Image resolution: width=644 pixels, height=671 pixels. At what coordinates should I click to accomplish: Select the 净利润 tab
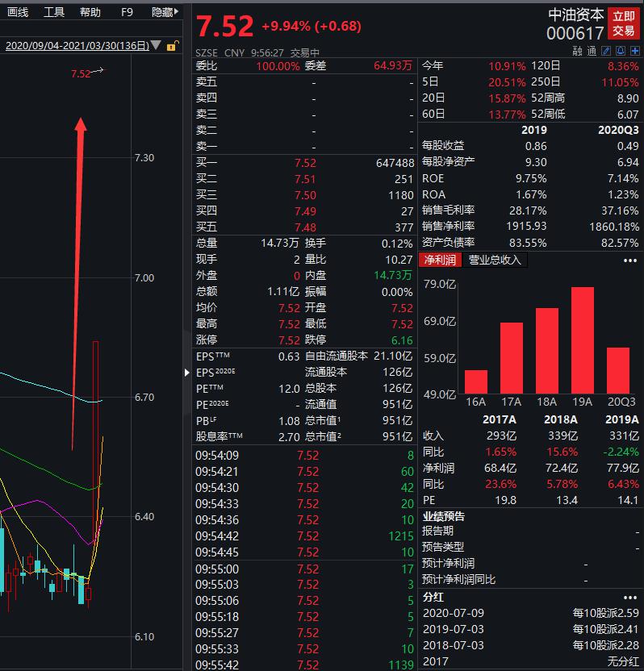pos(440,260)
